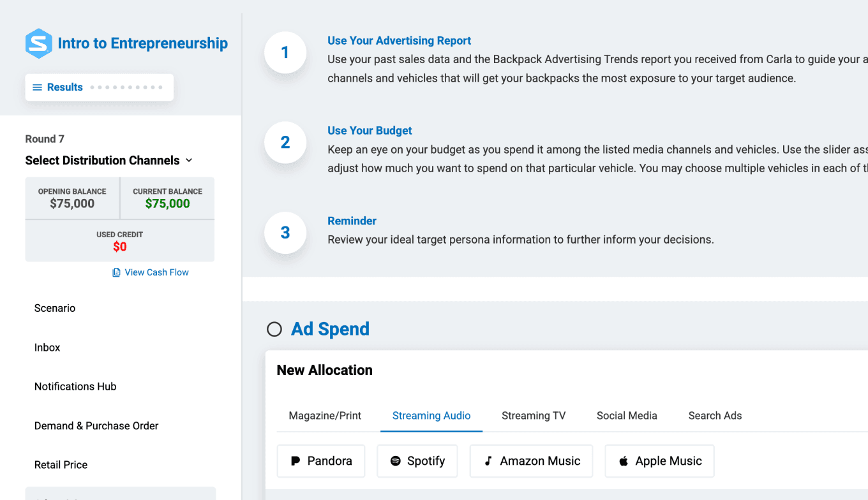Choose the Apple Music vehicle button
868x500 pixels.
[659, 461]
